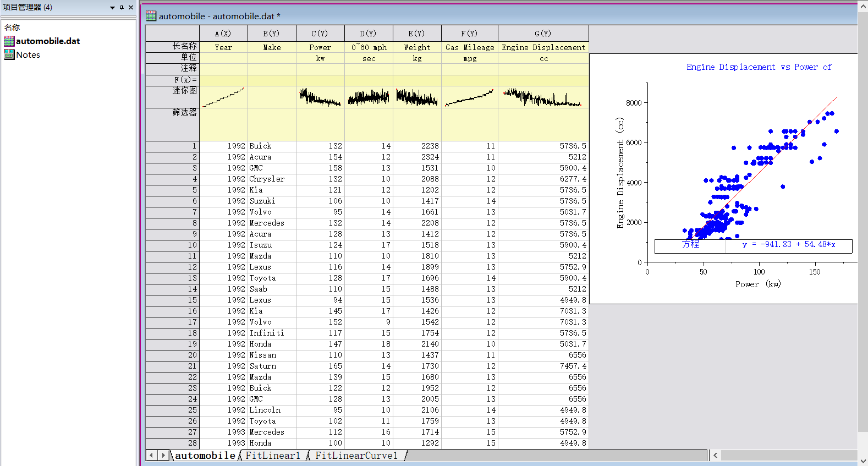Click the 长名称 row label
The width and height of the screenshot is (868, 466).
pos(172,47)
